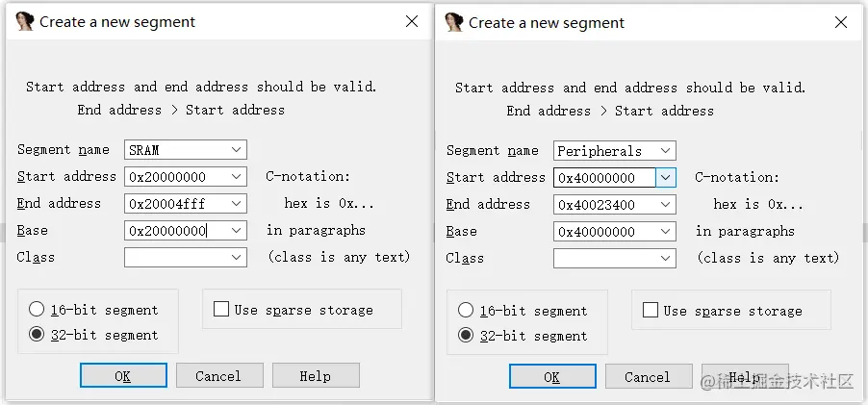
Task: Enable sparse storage in SRAM dialog
Action: [x=221, y=309]
